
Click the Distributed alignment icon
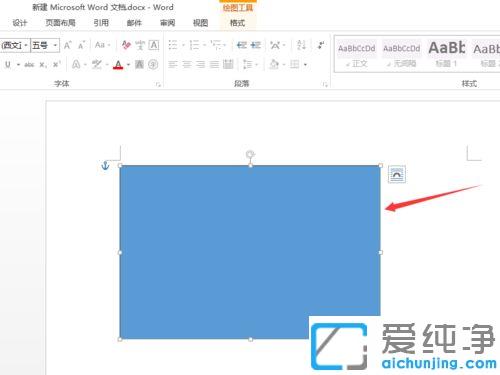[228, 64]
